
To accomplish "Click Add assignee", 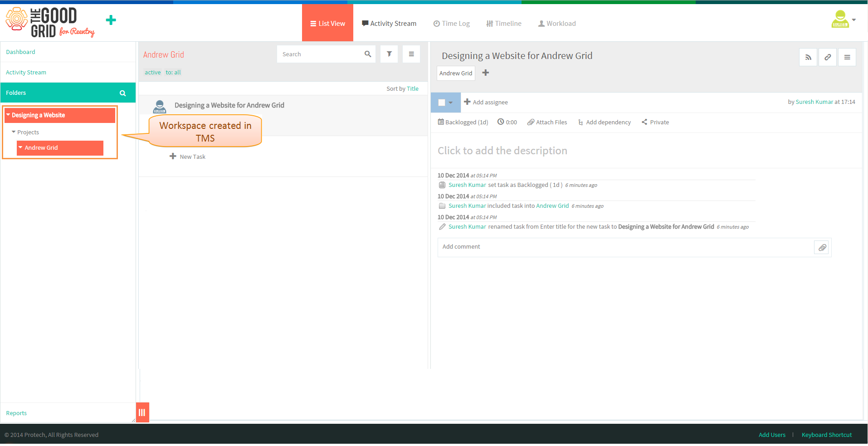I will (x=486, y=102).
